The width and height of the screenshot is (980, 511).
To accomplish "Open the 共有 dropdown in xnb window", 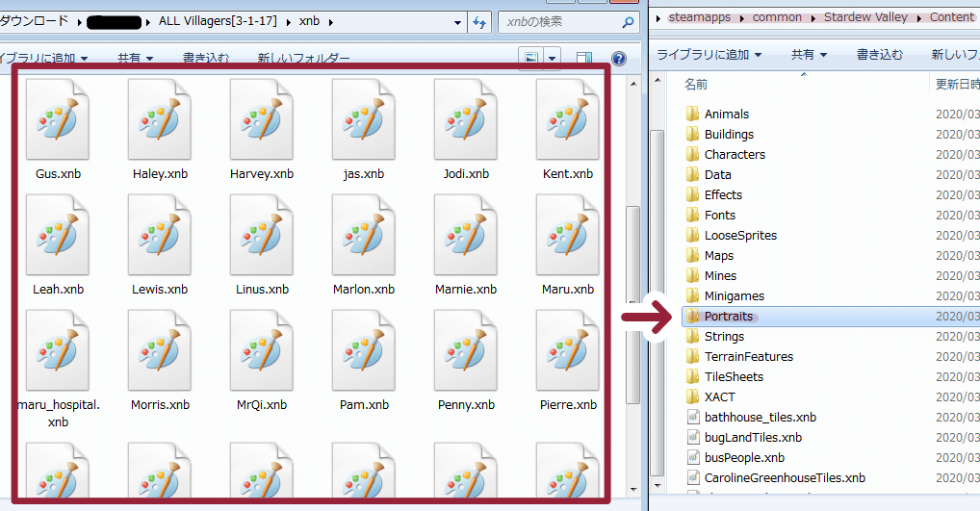I will [x=136, y=58].
